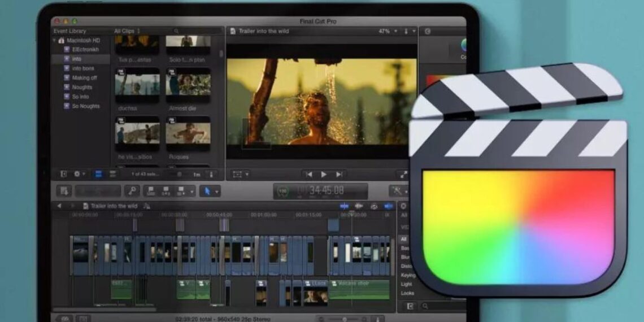
Task: Select the Blur effects category
Action: click(405, 257)
